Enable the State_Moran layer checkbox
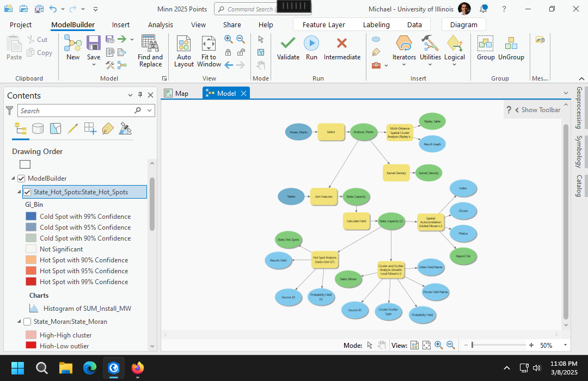This screenshot has height=381, width=588. [27, 322]
